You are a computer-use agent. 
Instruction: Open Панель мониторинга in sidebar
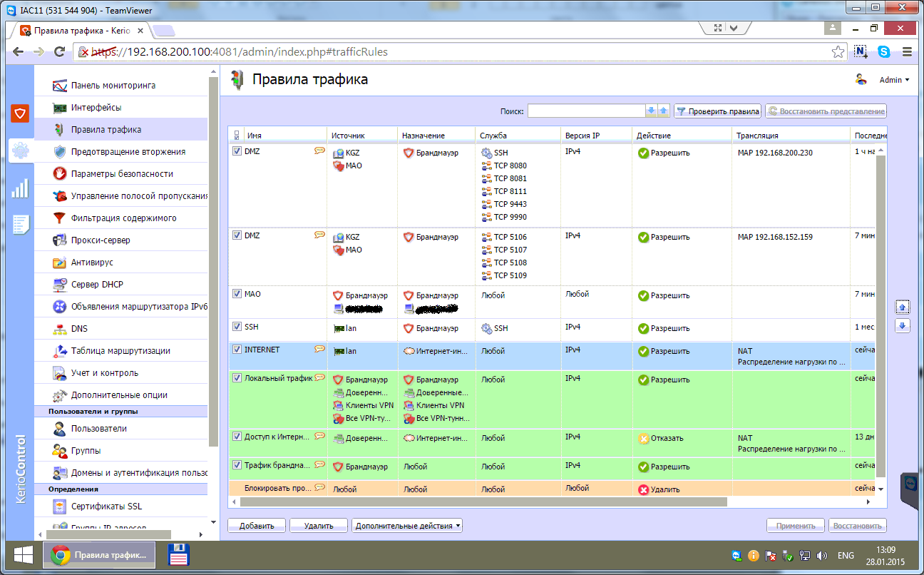113,86
